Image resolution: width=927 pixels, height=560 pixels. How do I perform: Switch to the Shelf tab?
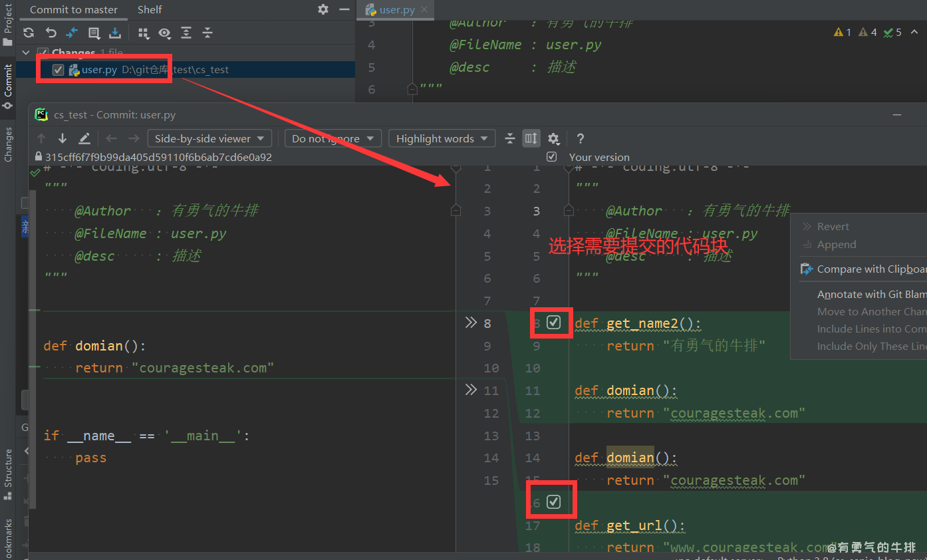click(149, 9)
